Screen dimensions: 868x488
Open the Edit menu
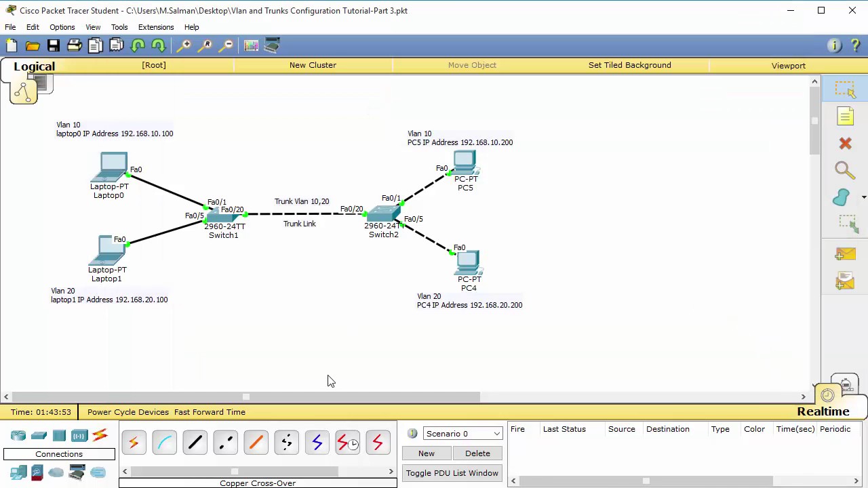click(33, 27)
